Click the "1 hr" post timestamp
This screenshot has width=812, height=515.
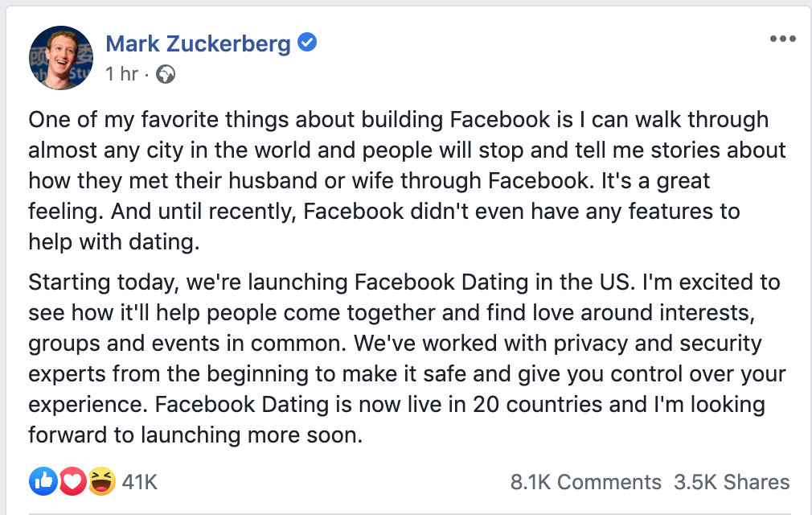point(122,74)
